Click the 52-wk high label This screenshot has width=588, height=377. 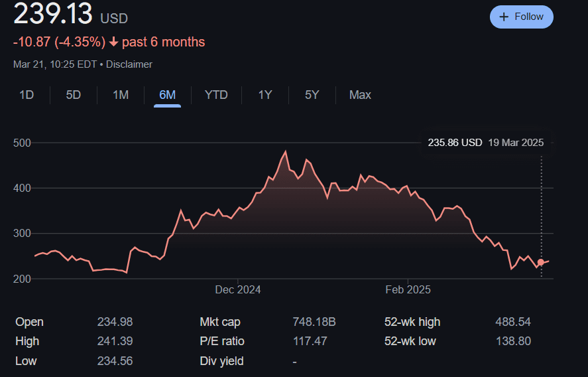point(412,322)
